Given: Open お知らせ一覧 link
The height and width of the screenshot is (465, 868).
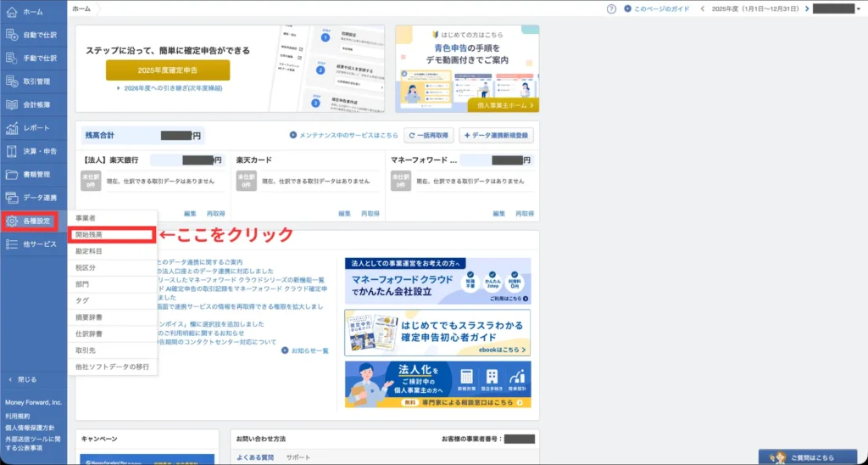Looking at the screenshot, I should tap(305, 350).
